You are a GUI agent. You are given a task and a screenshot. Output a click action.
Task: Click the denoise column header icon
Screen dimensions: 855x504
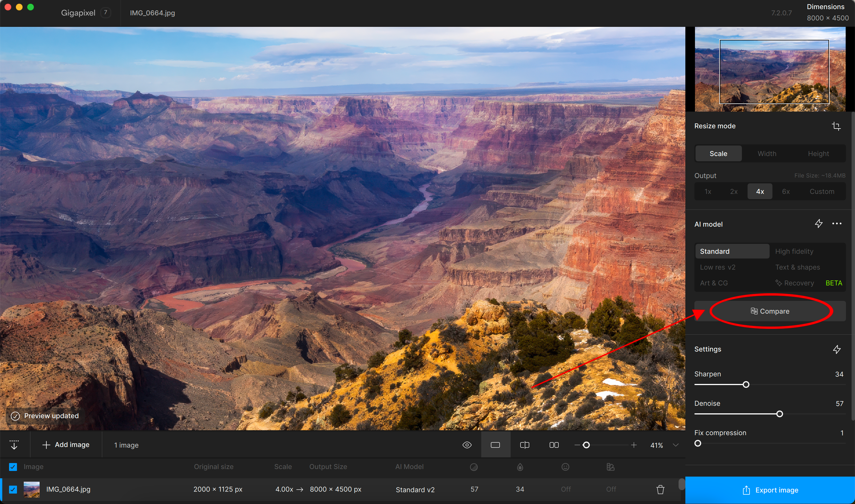[x=474, y=467]
